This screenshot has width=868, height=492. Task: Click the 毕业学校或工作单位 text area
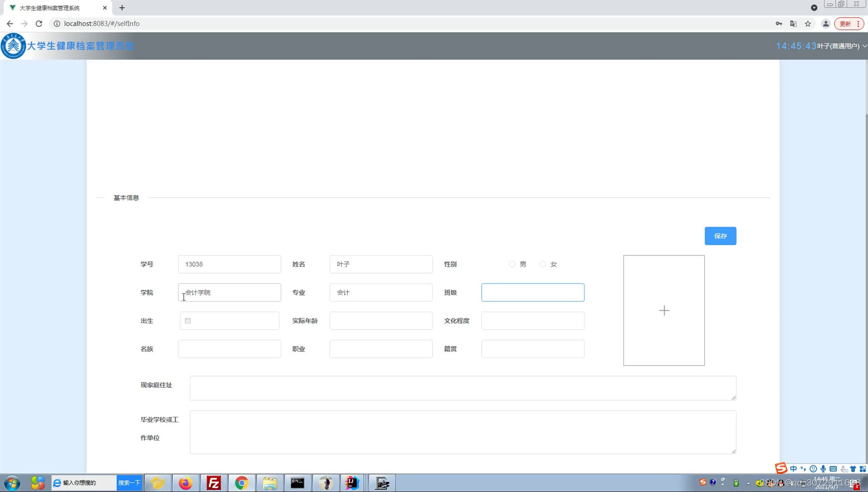pos(463,432)
